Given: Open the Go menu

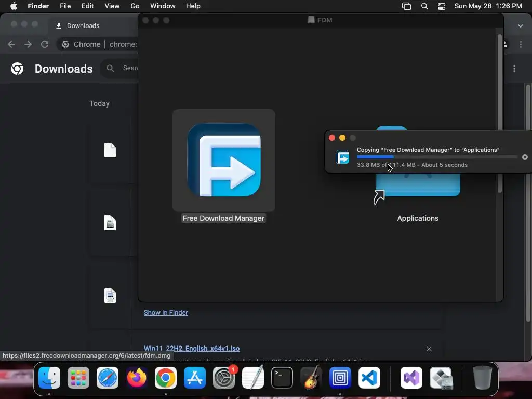Looking at the screenshot, I should pyautogui.click(x=135, y=6).
